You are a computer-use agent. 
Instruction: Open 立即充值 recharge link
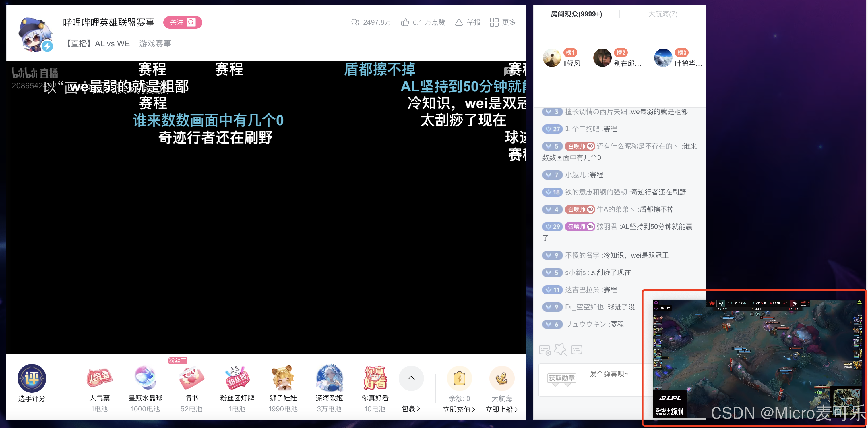coord(459,409)
